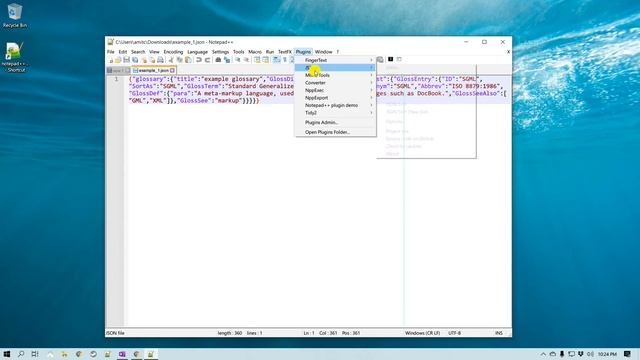Open the File menu
This screenshot has width=640, height=360.
pyautogui.click(x=111, y=52)
